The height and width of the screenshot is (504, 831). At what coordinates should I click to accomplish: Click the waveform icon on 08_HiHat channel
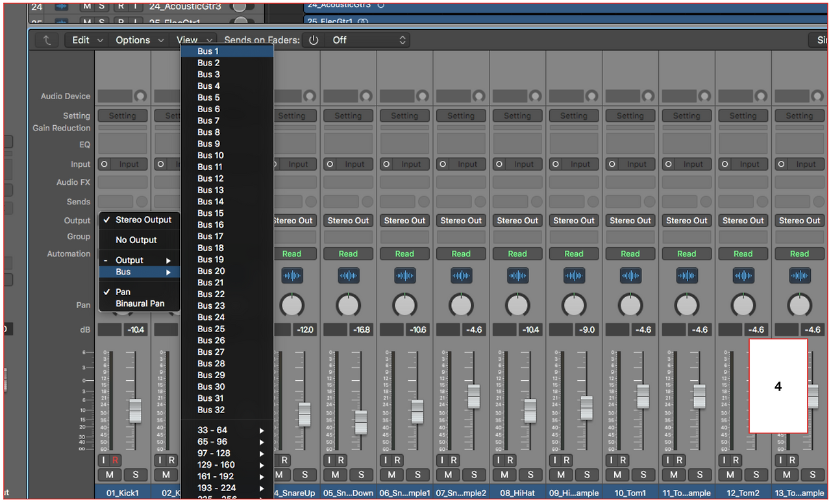517,276
